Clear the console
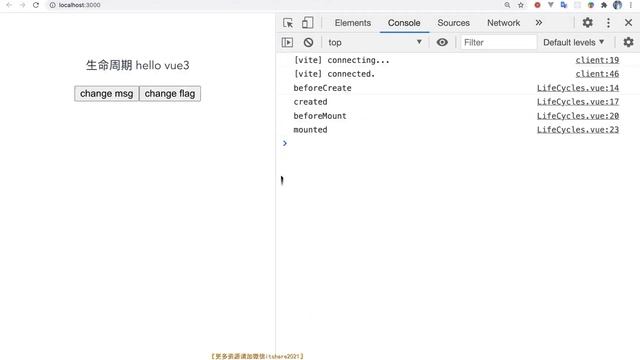The image size is (640, 360). (x=308, y=42)
